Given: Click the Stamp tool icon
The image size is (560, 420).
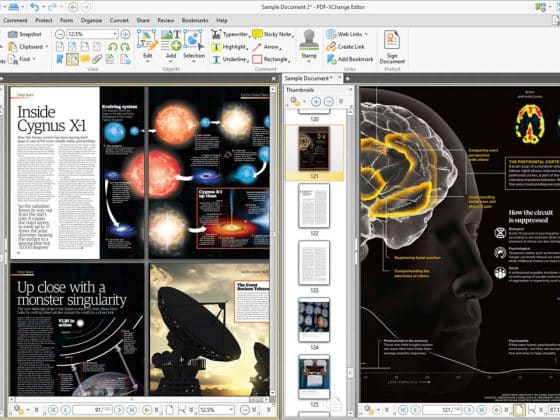Looking at the screenshot, I should coord(309,40).
